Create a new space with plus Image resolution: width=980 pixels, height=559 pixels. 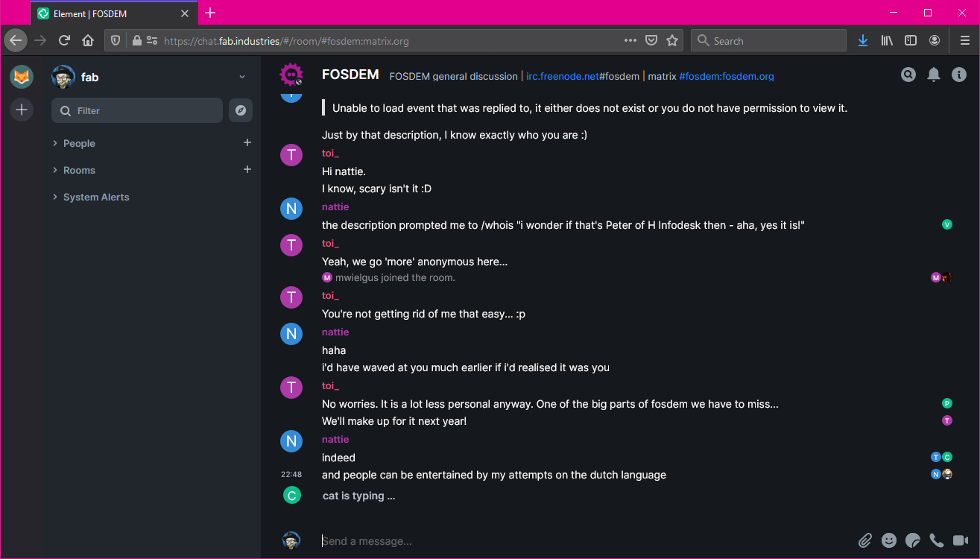(22, 110)
